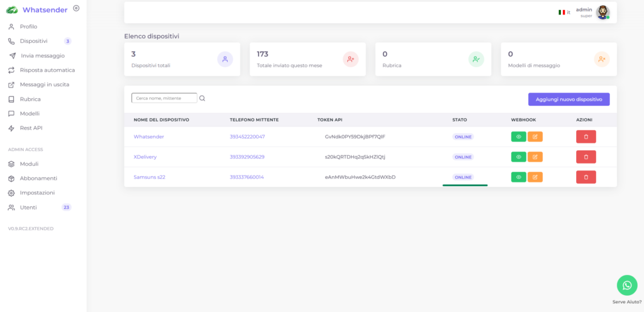This screenshot has height=312, width=644.
Task: Select token s20kQRTDHq2qSkHZlQtj
Action: (x=355, y=157)
